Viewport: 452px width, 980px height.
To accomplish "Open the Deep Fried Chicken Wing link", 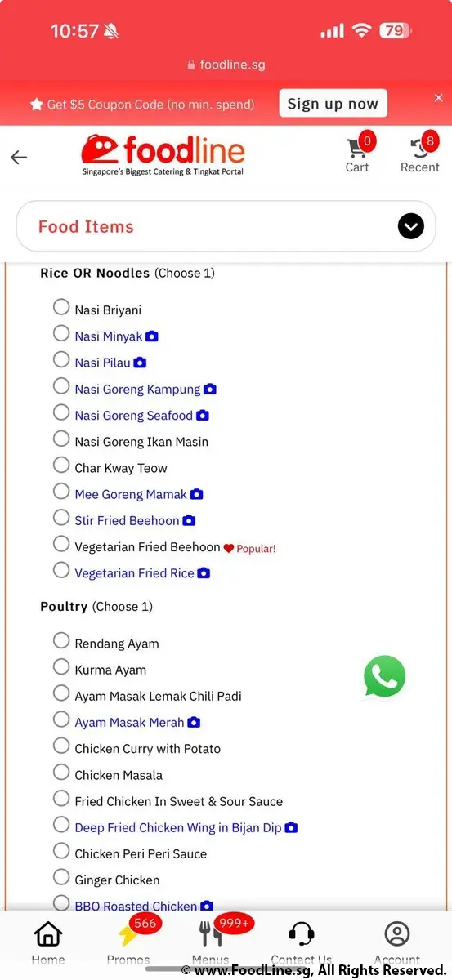I will [x=177, y=828].
